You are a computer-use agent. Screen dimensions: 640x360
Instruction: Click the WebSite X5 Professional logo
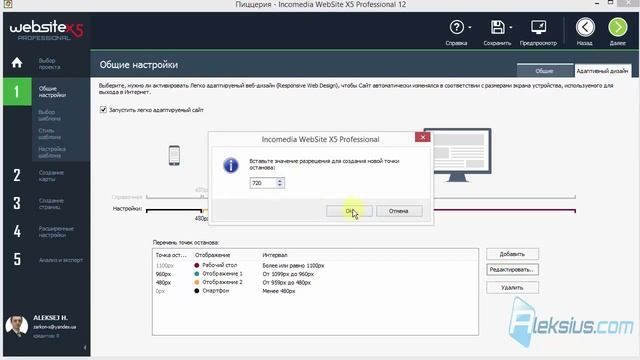point(47,31)
